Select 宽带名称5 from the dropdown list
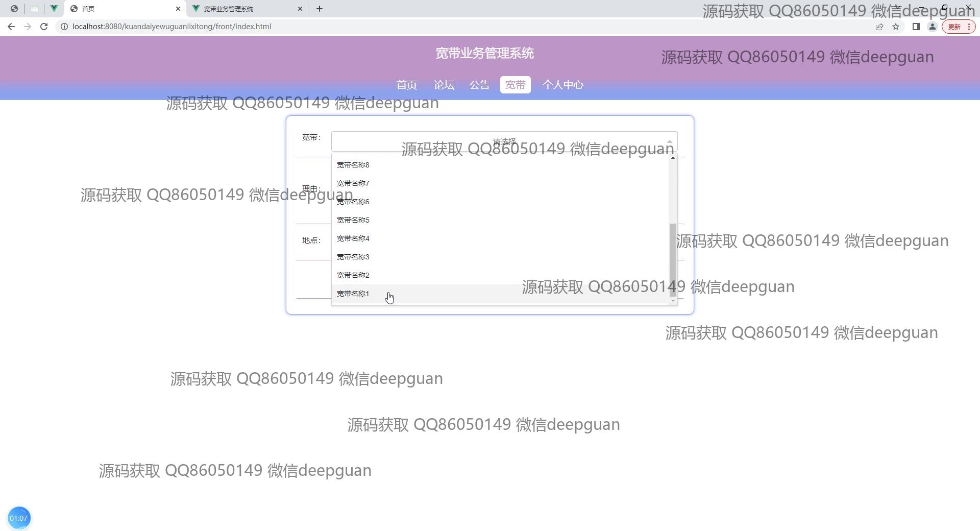980x531 pixels. point(500,220)
